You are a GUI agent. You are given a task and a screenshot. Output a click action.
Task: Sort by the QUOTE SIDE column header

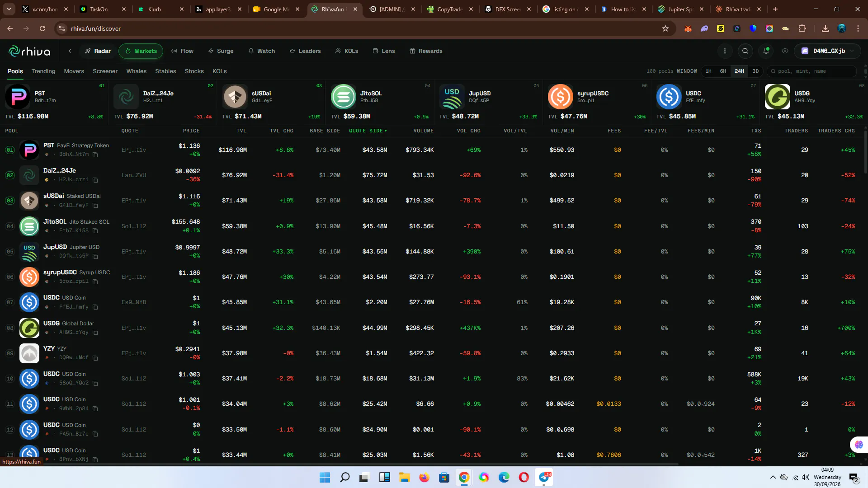click(368, 131)
